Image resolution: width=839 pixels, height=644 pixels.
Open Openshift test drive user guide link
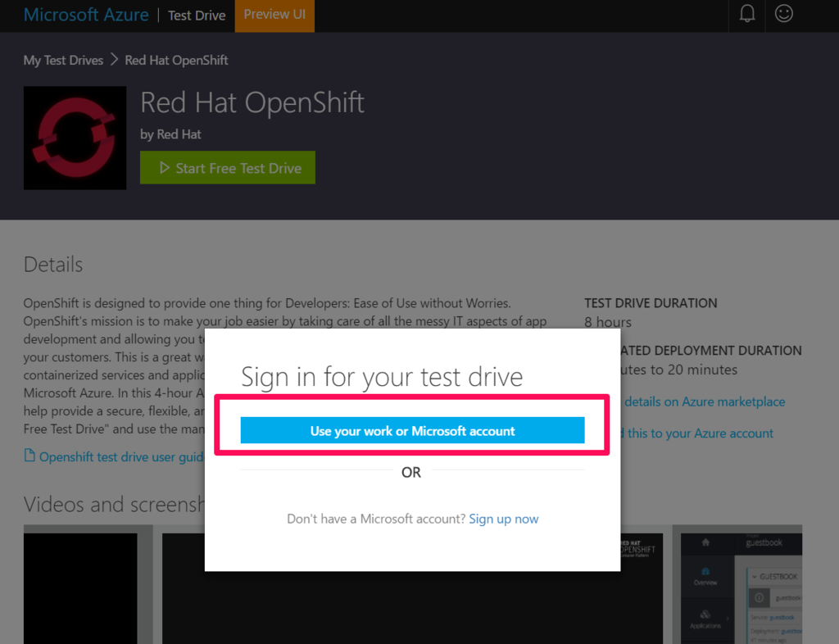121,457
